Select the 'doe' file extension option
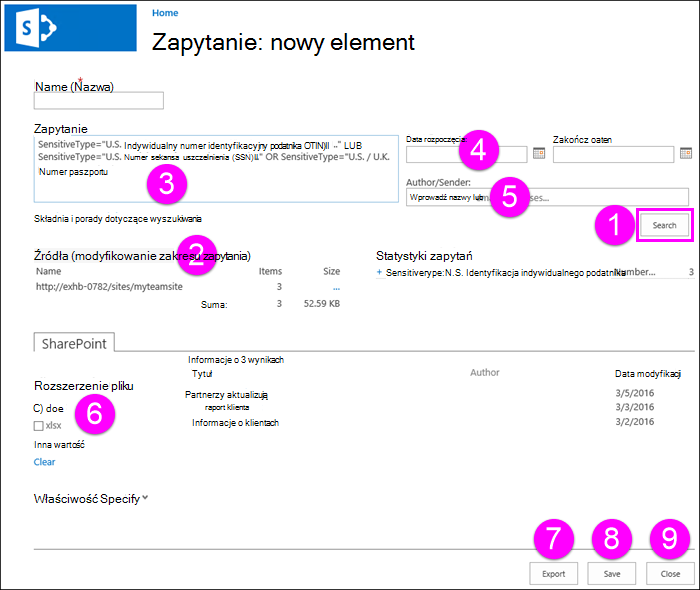Viewport: 700px width, 590px height. (x=49, y=408)
